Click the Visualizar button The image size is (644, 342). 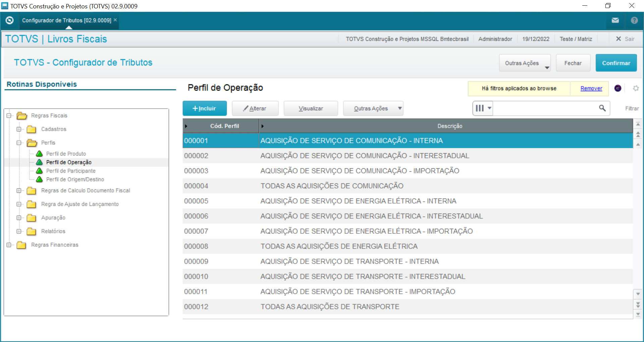point(311,108)
